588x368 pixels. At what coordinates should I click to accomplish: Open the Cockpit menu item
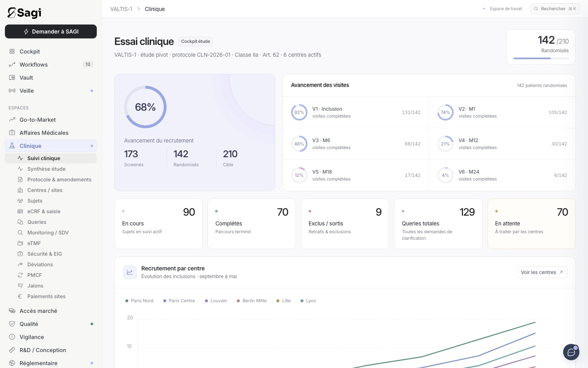51,51
